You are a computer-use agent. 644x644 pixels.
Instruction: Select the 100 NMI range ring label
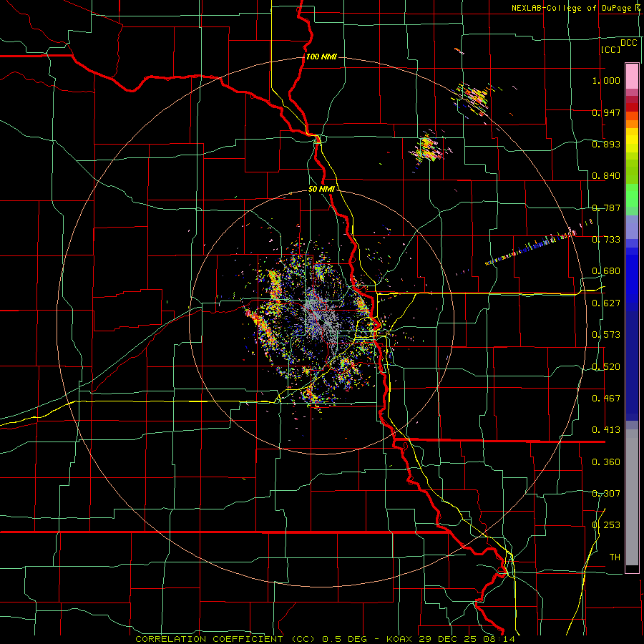(x=321, y=57)
